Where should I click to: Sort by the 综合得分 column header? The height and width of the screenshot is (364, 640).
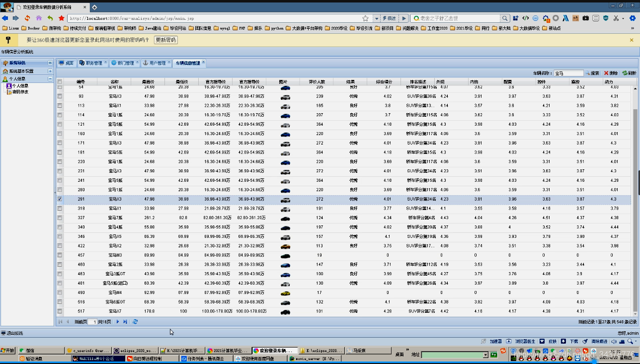pyautogui.click(x=384, y=81)
